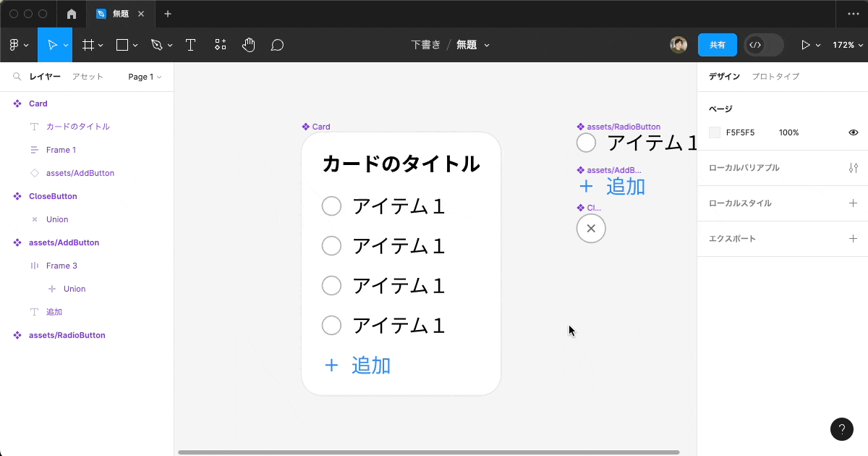
Task: Select the assets/RadioButton layer row
Action: (87, 335)
